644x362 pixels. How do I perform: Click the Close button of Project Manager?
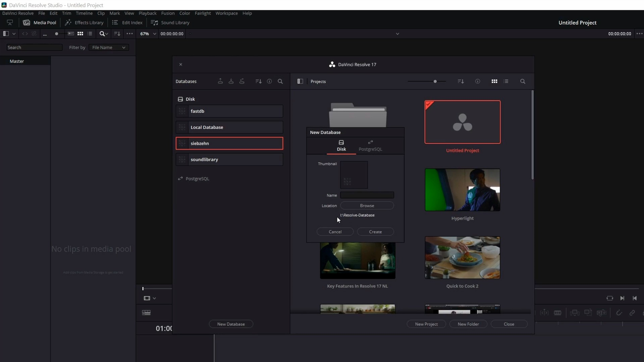509,324
